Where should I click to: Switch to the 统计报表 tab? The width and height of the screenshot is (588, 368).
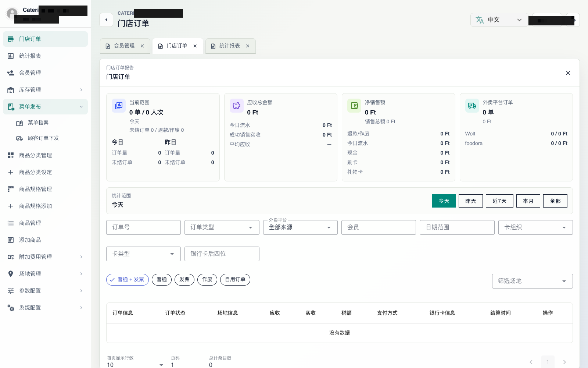(x=230, y=46)
